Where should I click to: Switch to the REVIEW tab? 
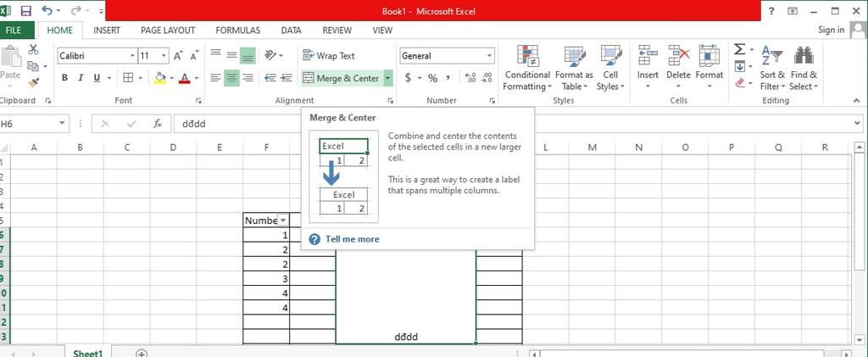337,31
